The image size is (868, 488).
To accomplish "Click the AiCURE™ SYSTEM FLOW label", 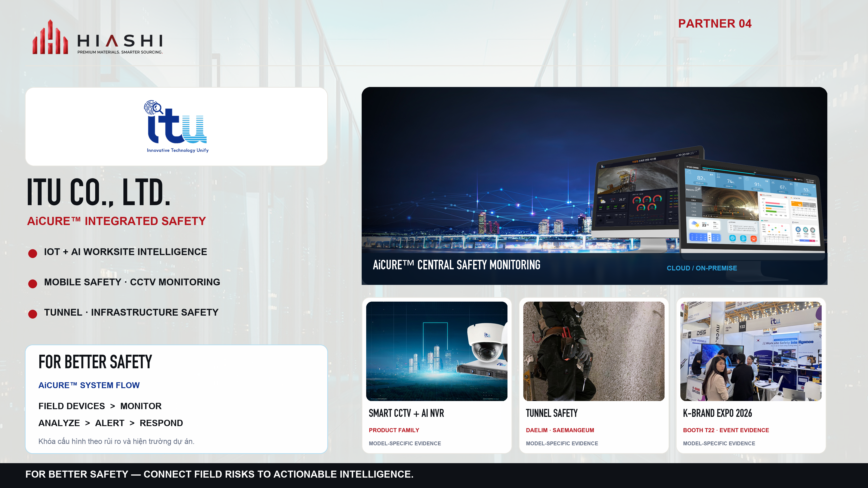I will click(x=89, y=385).
